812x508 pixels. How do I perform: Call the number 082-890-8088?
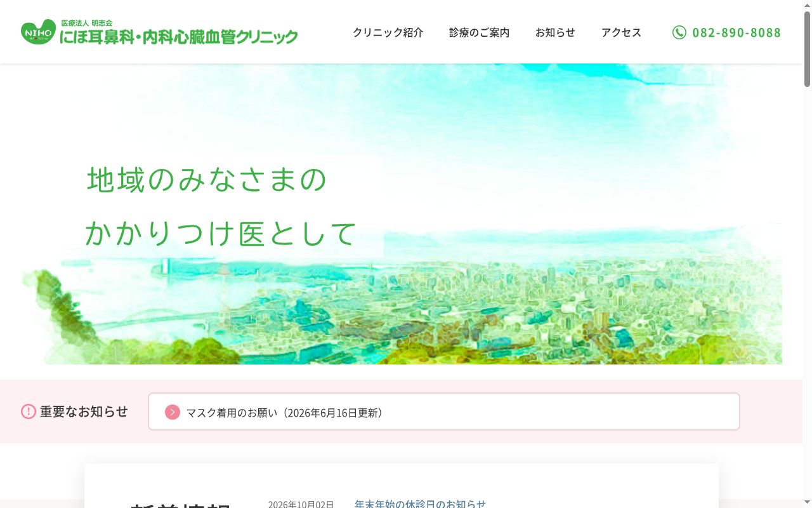(737, 32)
